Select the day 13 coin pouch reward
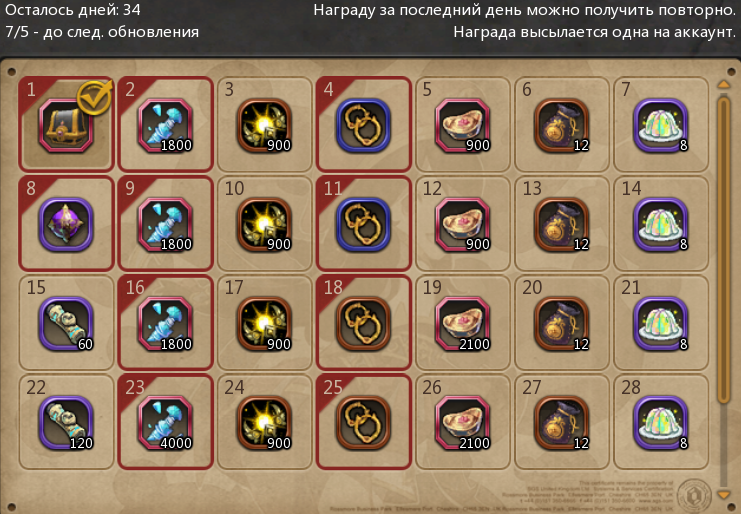 click(x=561, y=225)
